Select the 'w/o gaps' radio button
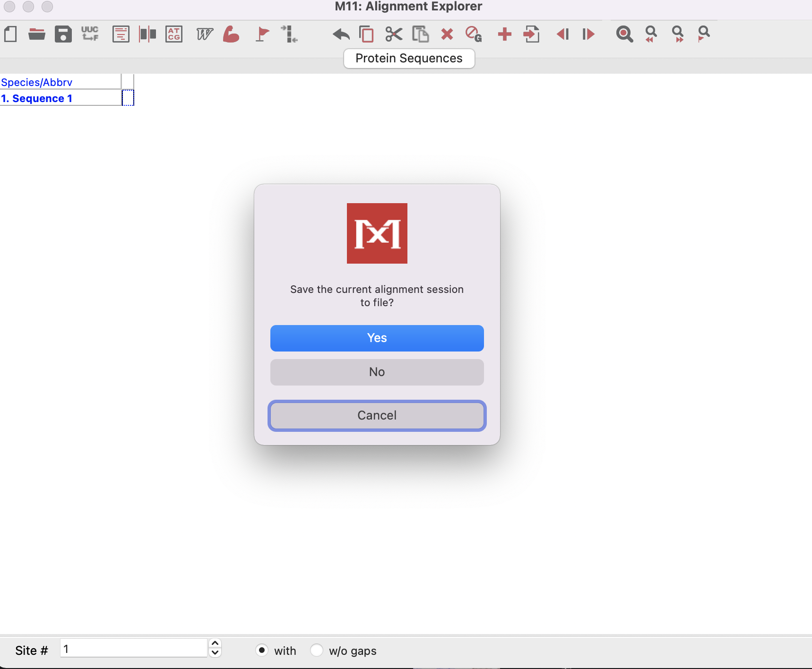This screenshot has width=812, height=669. pyautogui.click(x=317, y=651)
